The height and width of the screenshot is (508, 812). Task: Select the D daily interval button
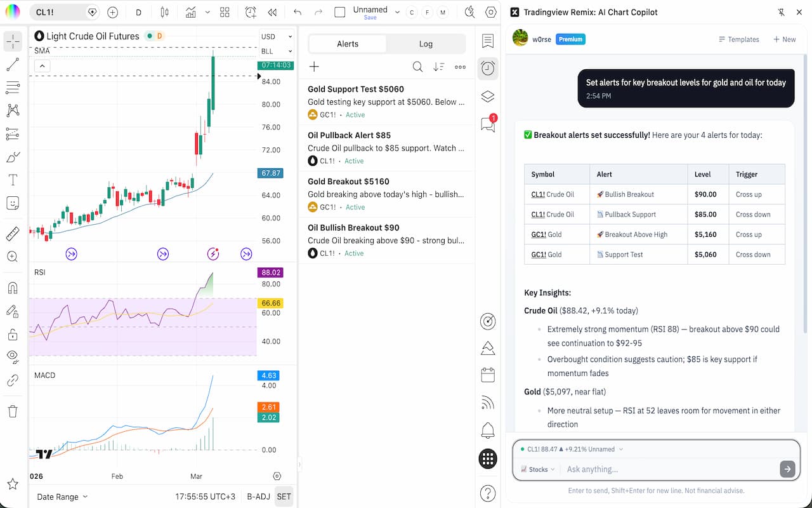pyautogui.click(x=138, y=12)
